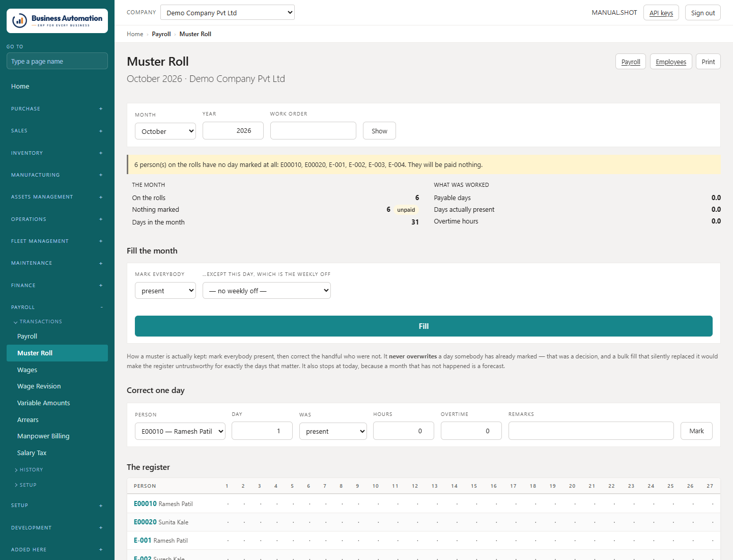Screen dimensions: 733x560
Task: Click the Home breadcrumb link
Action: pyautogui.click(x=135, y=34)
